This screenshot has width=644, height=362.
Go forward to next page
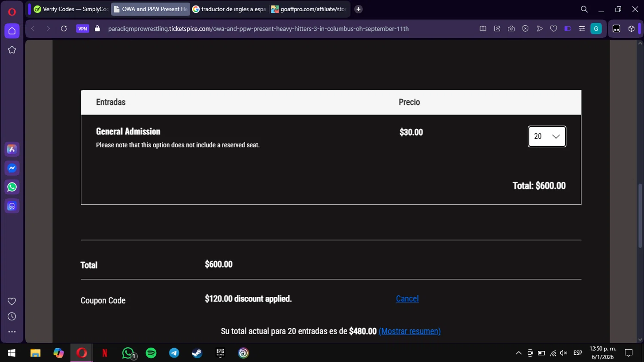tap(48, 29)
